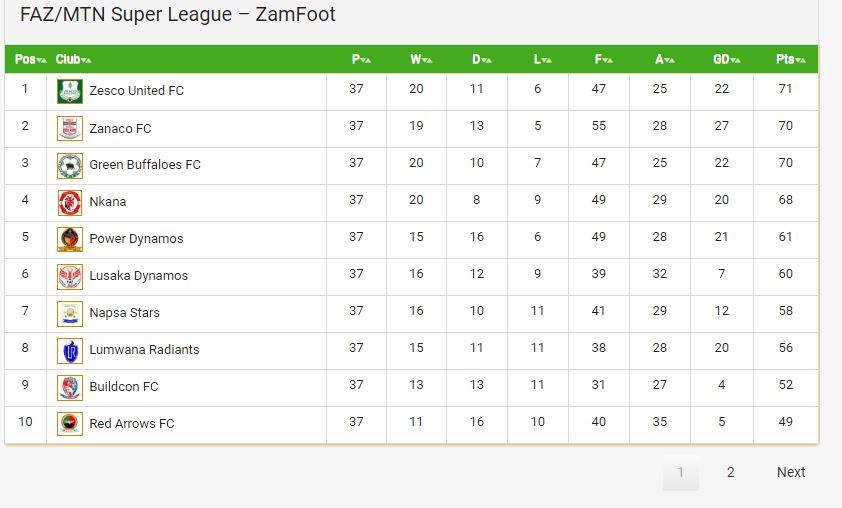Sort table by Pts column
Viewport: 842px width, 508px height.
click(x=790, y=59)
